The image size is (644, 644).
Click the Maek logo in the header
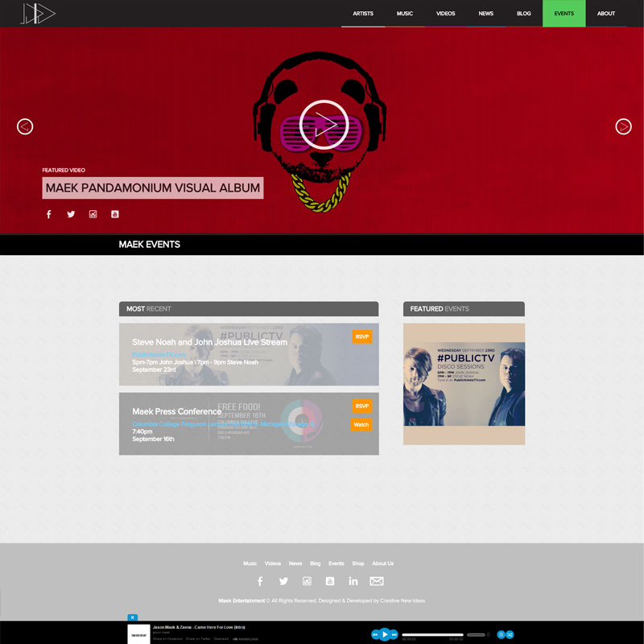38,14
